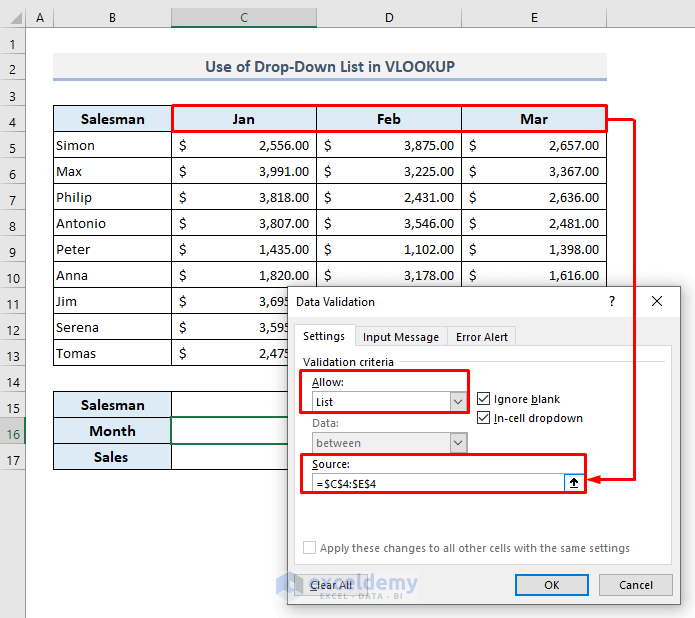Screen dimensions: 695x618
Task: Select the cell containing Simon
Action: point(113,145)
